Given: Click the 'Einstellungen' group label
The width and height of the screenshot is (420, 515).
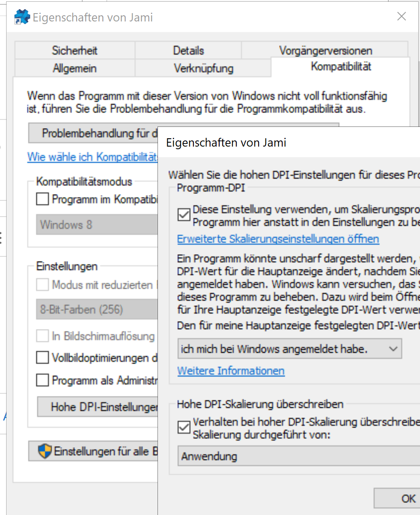Looking at the screenshot, I should (66, 266).
